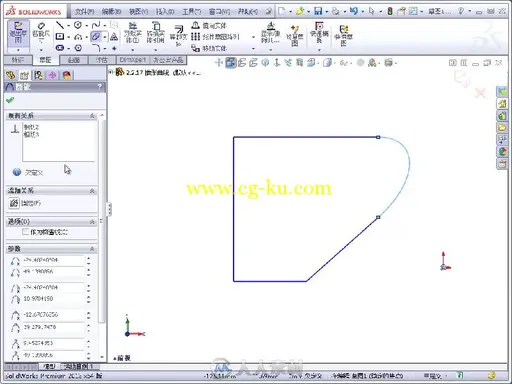Open the PropertyManager panel tab
Image resolution: width=512 pixels, height=384 pixels.
[24, 75]
